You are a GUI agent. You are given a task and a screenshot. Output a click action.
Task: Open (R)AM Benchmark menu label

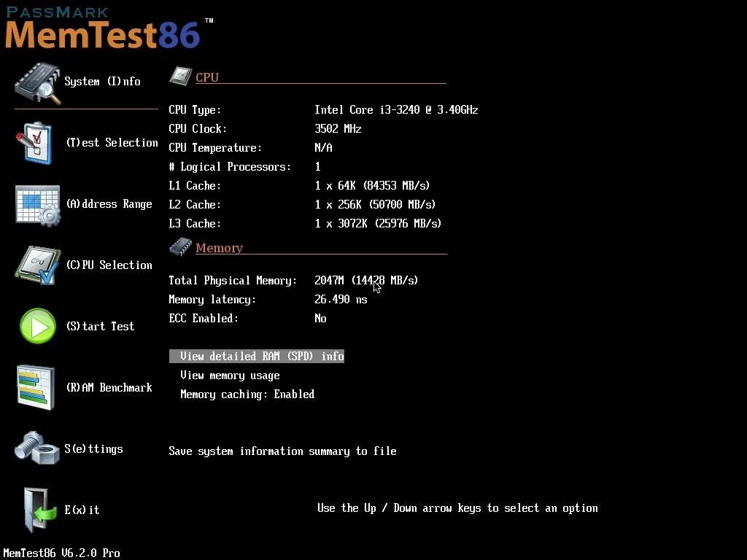(x=109, y=387)
